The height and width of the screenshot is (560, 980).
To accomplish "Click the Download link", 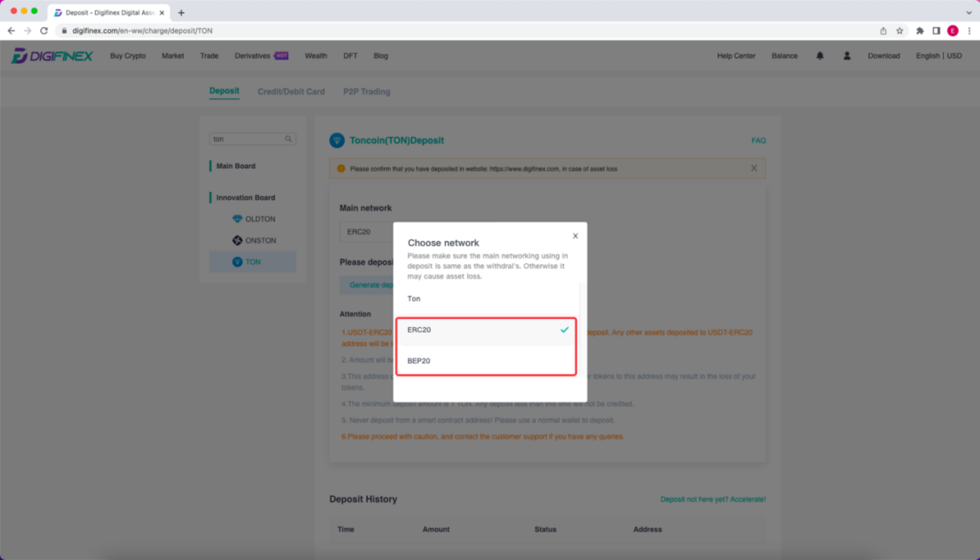I will [884, 56].
